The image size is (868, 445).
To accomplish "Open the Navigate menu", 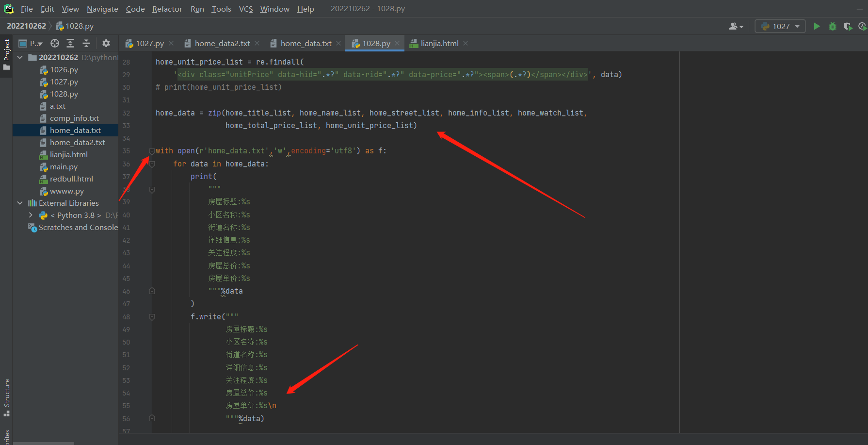I will coord(102,9).
